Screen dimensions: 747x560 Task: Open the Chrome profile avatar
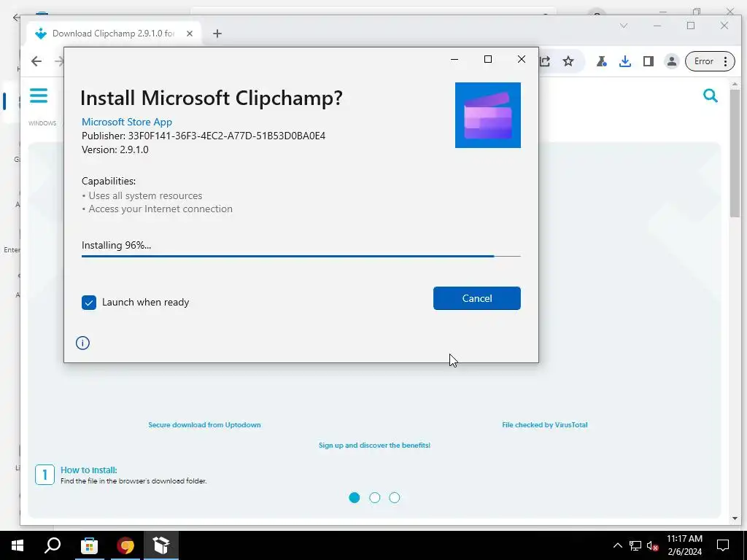point(672,61)
